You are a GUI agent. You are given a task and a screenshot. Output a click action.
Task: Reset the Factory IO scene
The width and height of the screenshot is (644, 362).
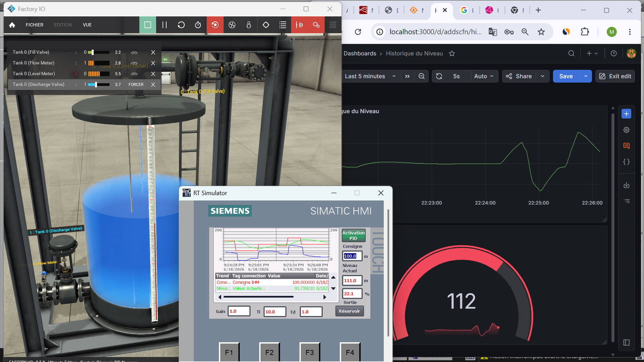tap(181, 25)
